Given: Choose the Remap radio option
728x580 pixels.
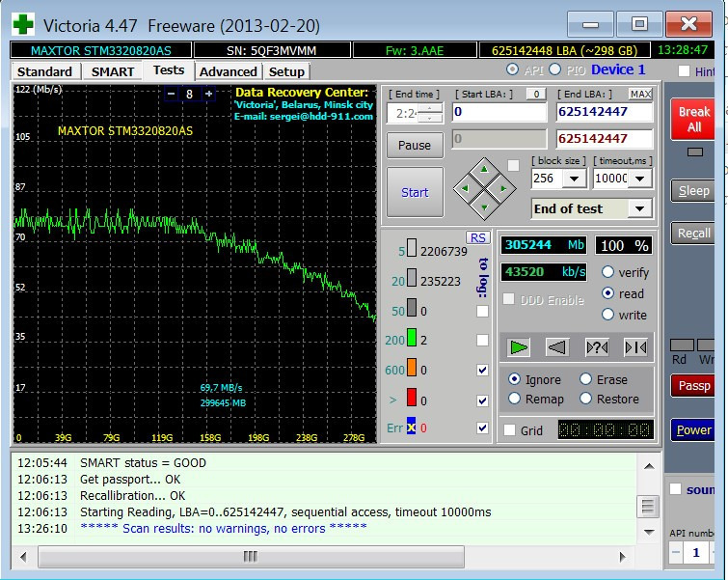Looking at the screenshot, I should (x=515, y=399).
